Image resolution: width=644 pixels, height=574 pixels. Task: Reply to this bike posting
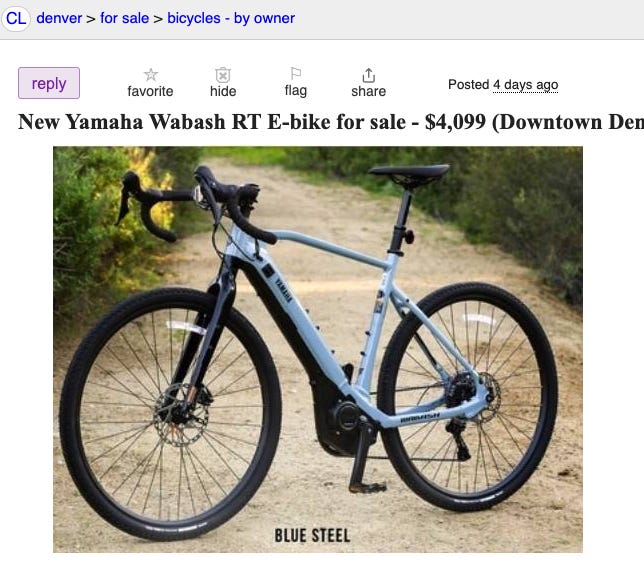(x=49, y=83)
